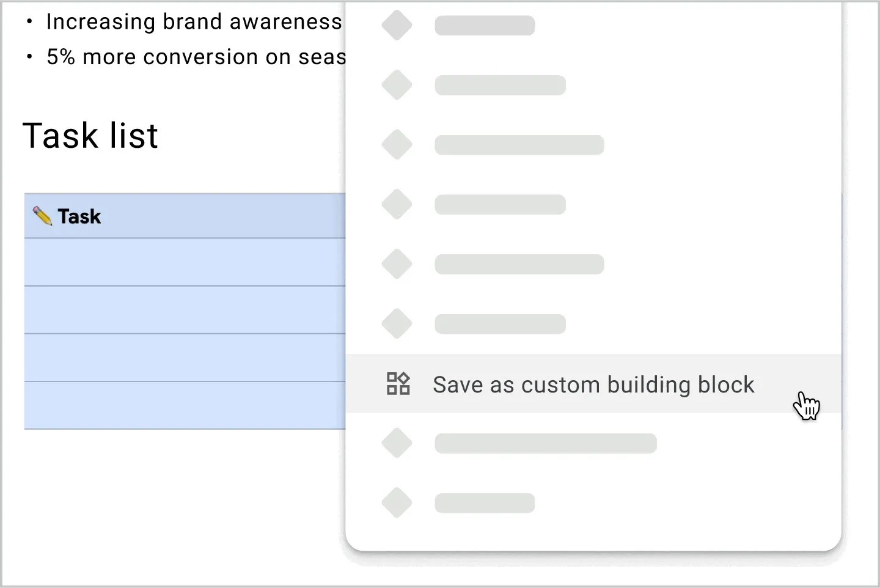Click the second diamond icon from the top

tap(397, 84)
